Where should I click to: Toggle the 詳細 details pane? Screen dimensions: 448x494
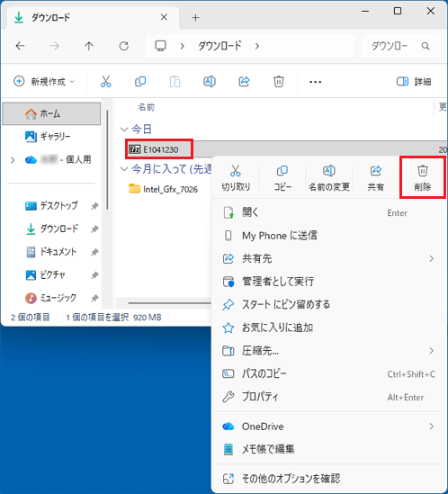coord(414,82)
